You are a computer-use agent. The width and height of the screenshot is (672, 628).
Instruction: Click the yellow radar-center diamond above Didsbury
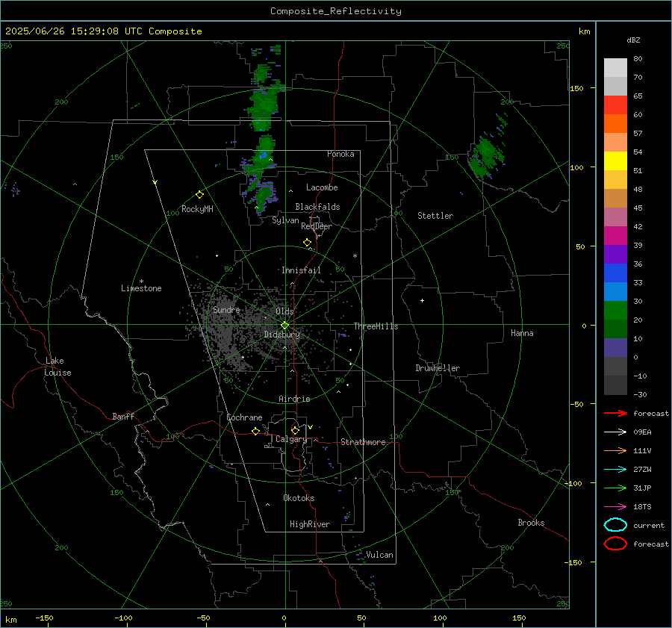(284, 326)
